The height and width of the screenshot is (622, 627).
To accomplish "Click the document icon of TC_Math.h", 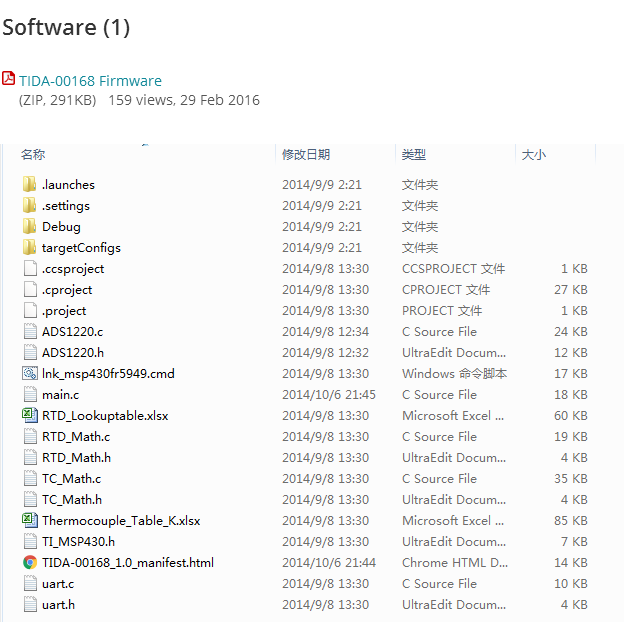I will click(30, 500).
